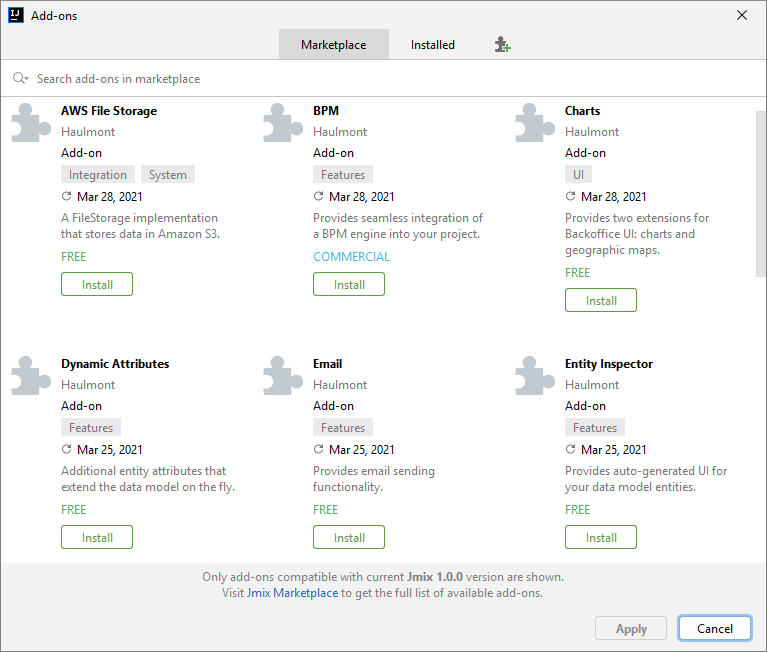
Task: Install the AWS File Storage add-on
Action: (x=97, y=285)
